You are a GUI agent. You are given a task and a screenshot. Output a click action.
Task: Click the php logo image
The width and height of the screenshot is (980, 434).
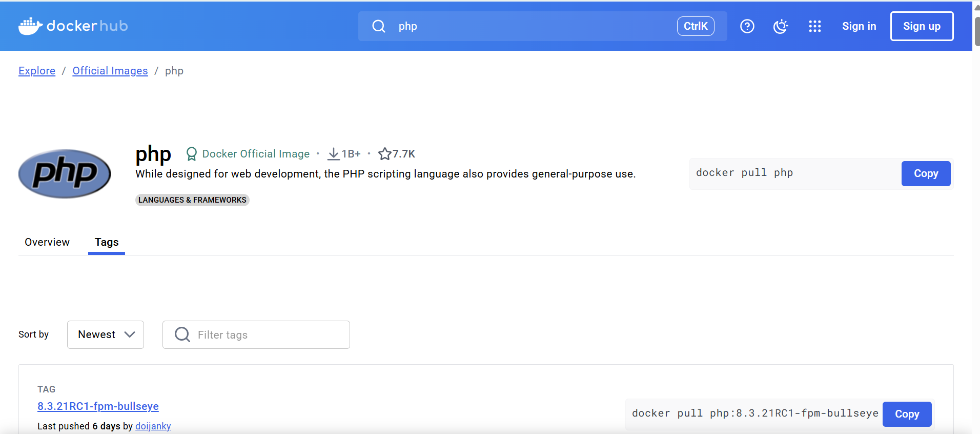tap(65, 174)
